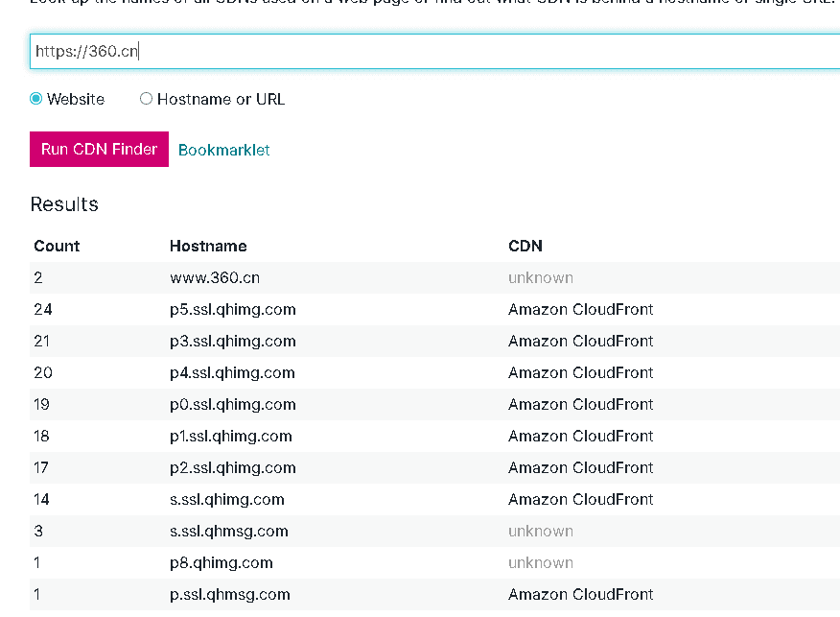The height and width of the screenshot is (617, 840).
Task: Click the unknown CDN value for p8.qhimg.com
Action: pos(541,562)
